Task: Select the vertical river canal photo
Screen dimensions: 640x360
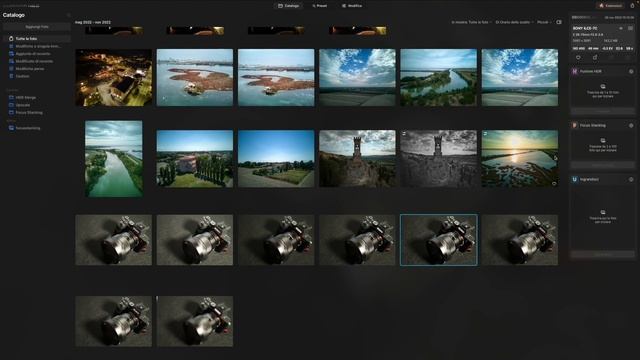Action: click(x=114, y=159)
